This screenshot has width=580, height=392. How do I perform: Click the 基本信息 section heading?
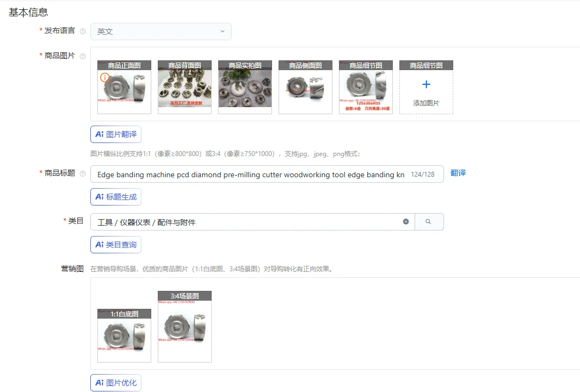point(28,12)
